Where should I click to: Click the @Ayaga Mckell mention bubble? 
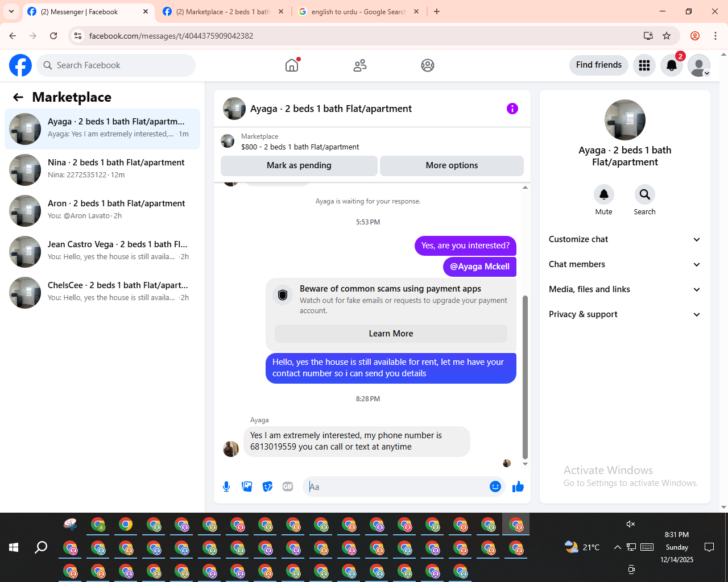pyautogui.click(x=479, y=267)
